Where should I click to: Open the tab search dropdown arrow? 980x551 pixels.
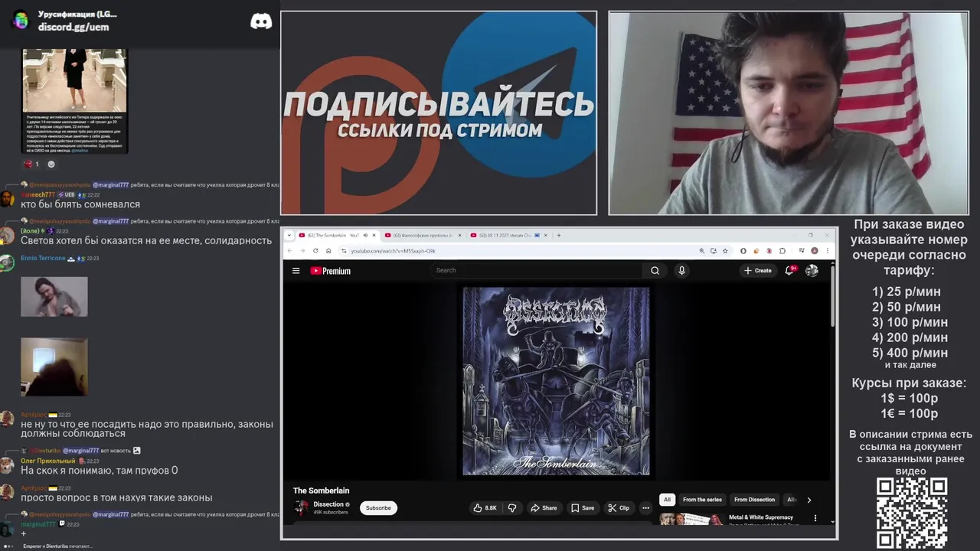pos(289,235)
